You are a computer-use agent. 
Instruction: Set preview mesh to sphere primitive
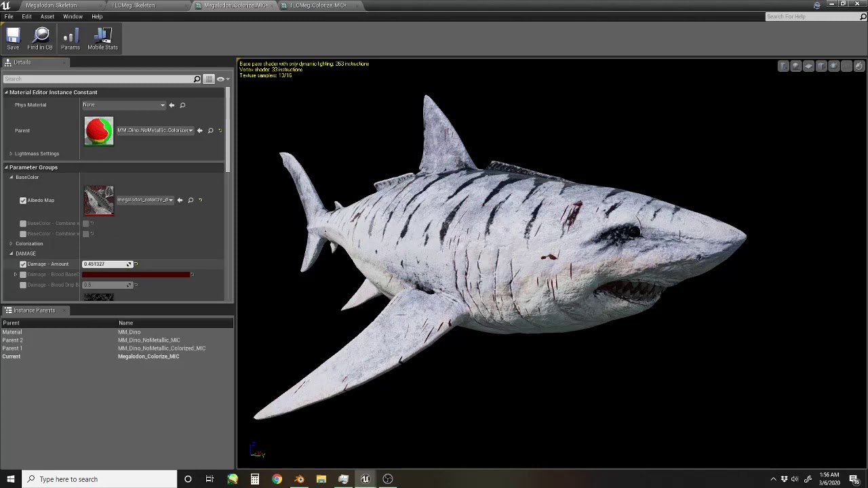(x=796, y=66)
